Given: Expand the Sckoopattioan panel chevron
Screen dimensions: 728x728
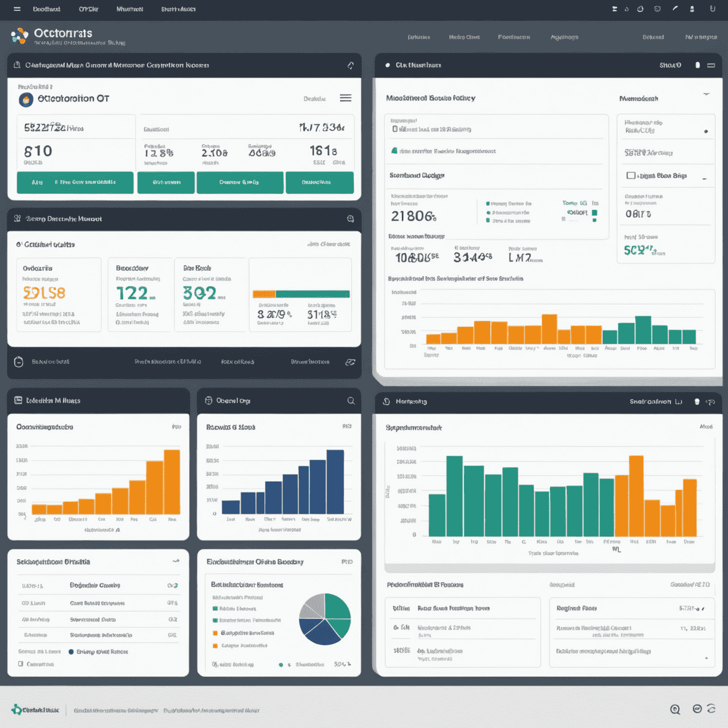Looking at the screenshot, I should coord(176,561).
